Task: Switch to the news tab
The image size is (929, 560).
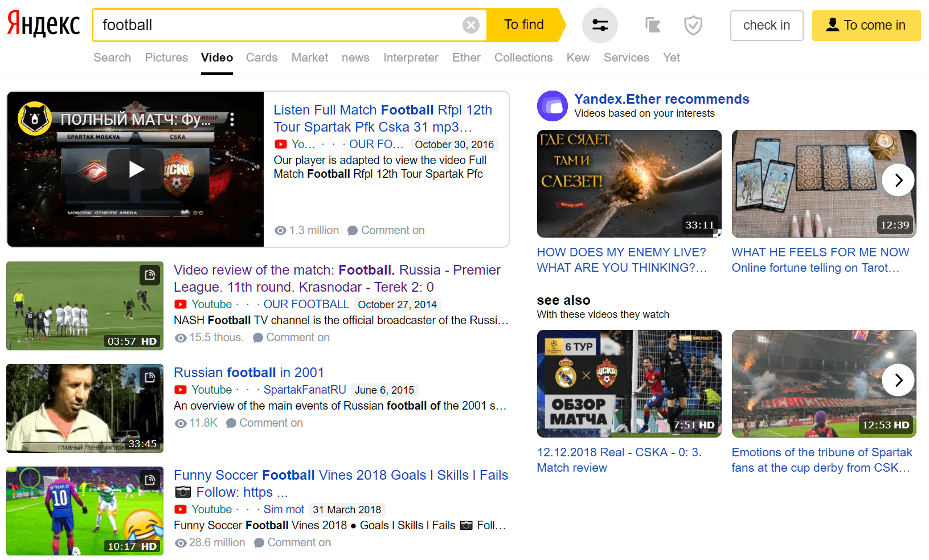Action: 355,58
